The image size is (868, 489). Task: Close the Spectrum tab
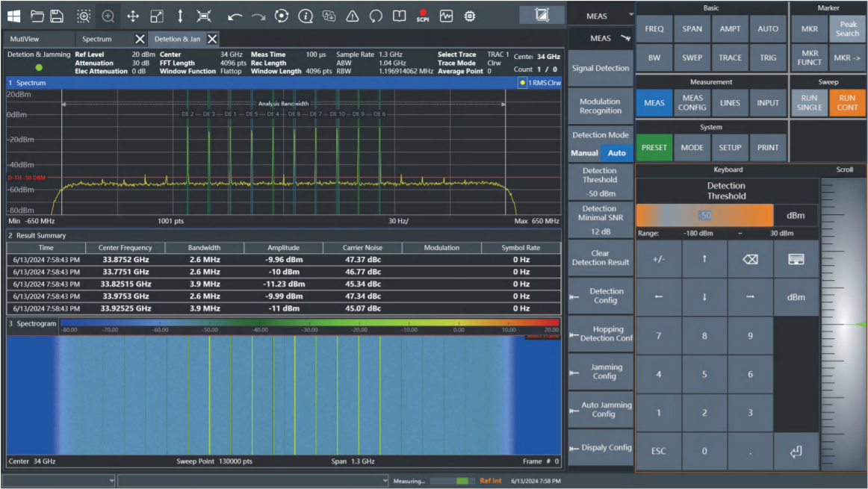pyautogui.click(x=140, y=39)
